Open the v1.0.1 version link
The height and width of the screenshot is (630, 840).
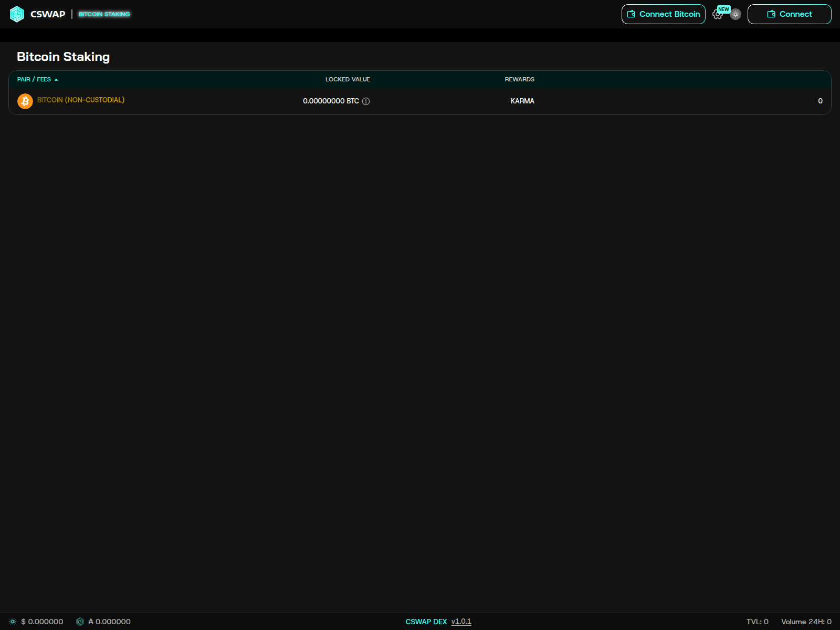461,622
